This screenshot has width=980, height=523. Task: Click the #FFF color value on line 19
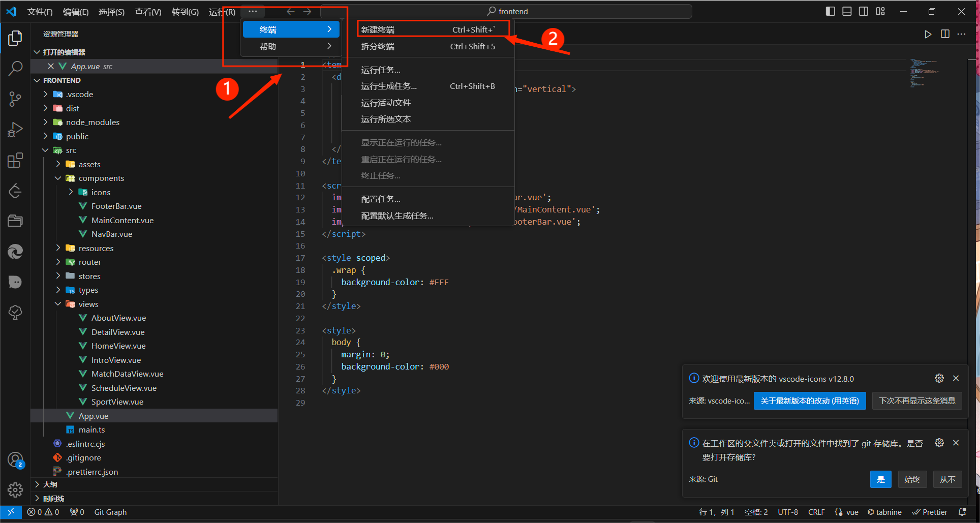(439, 282)
